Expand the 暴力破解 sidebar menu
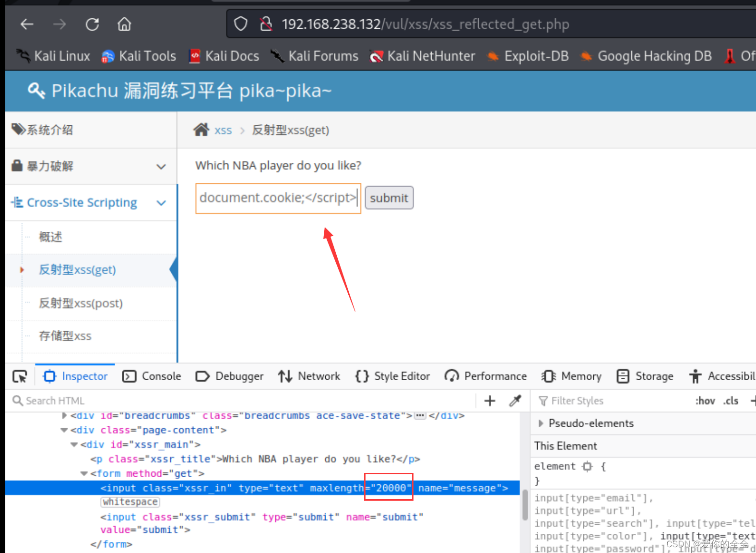 (x=91, y=166)
